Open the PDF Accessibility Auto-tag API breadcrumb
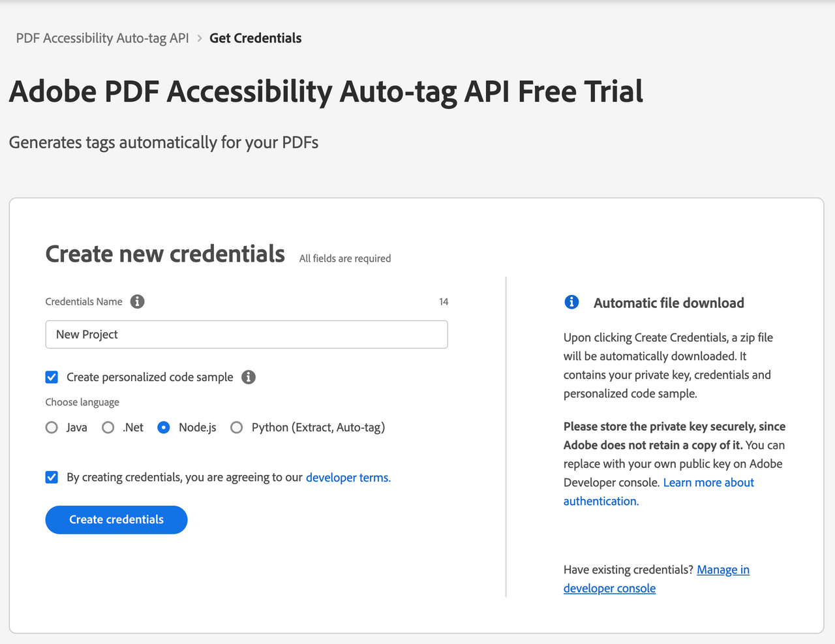 [102, 38]
